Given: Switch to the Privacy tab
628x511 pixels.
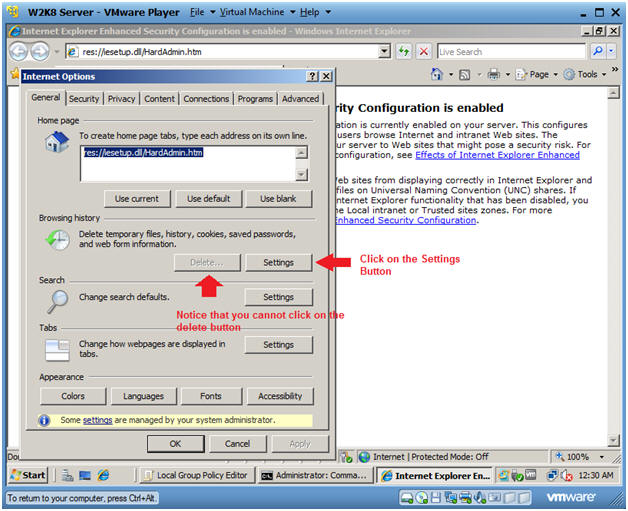Looking at the screenshot, I should point(121,99).
